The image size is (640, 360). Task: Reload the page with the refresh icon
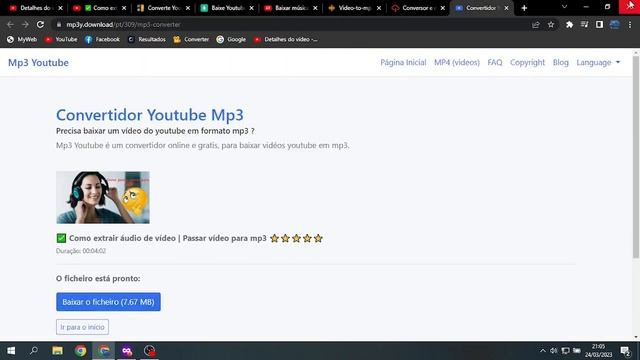click(40, 24)
